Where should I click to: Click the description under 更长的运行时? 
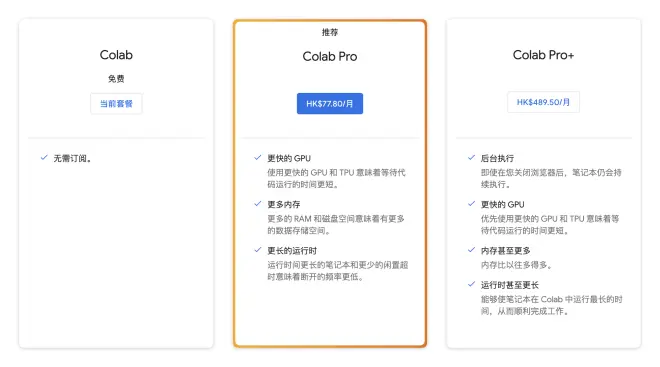click(x=338, y=271)
